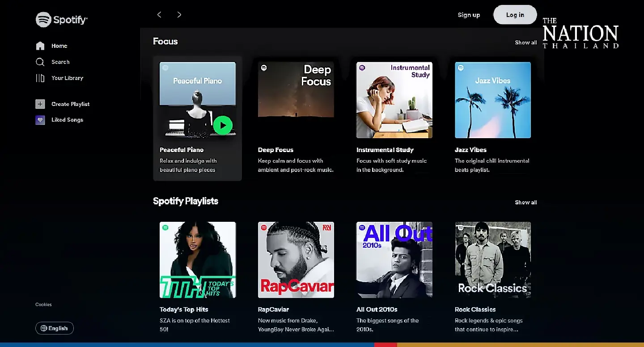Click the Log in button
Viewport: 644px width, 347px height.
point(515,15)
